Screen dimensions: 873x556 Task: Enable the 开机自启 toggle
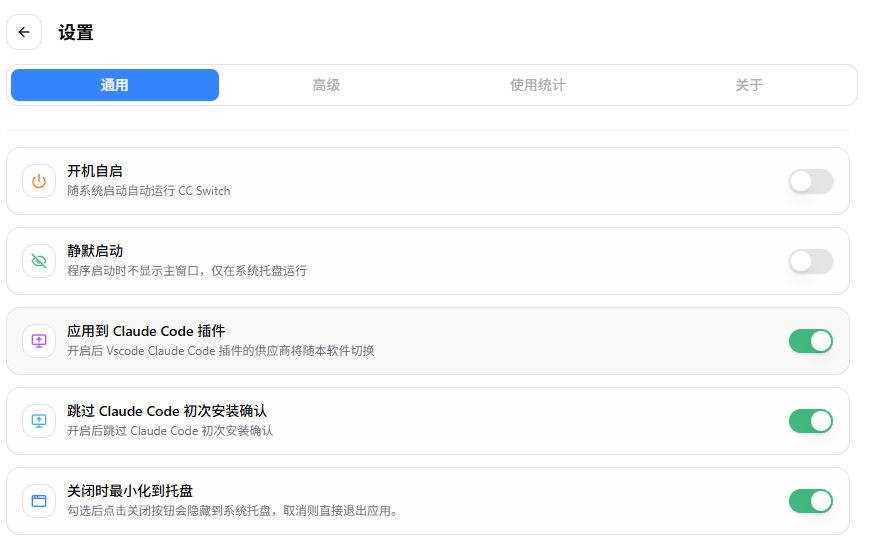pyautogui.click(x=810, y=181)
